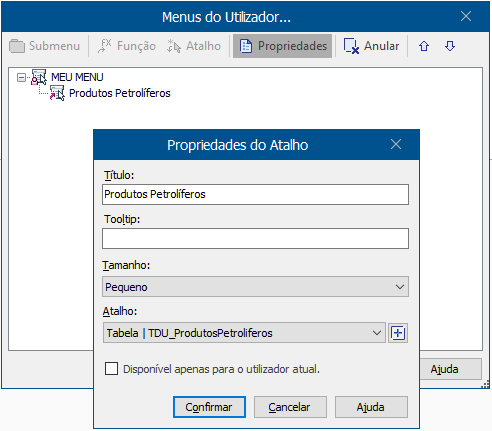
Task: Select Produtos Petrolíferos tree item
Action: [119, 93]
